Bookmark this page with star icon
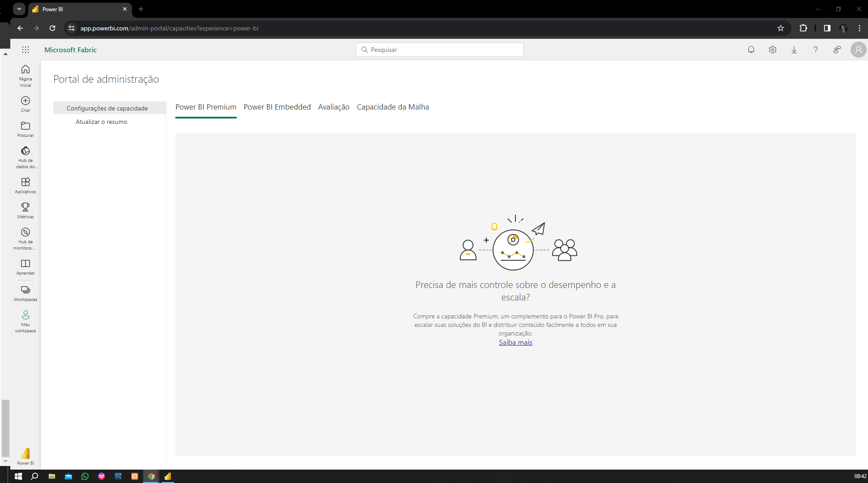 coord(781,28)
